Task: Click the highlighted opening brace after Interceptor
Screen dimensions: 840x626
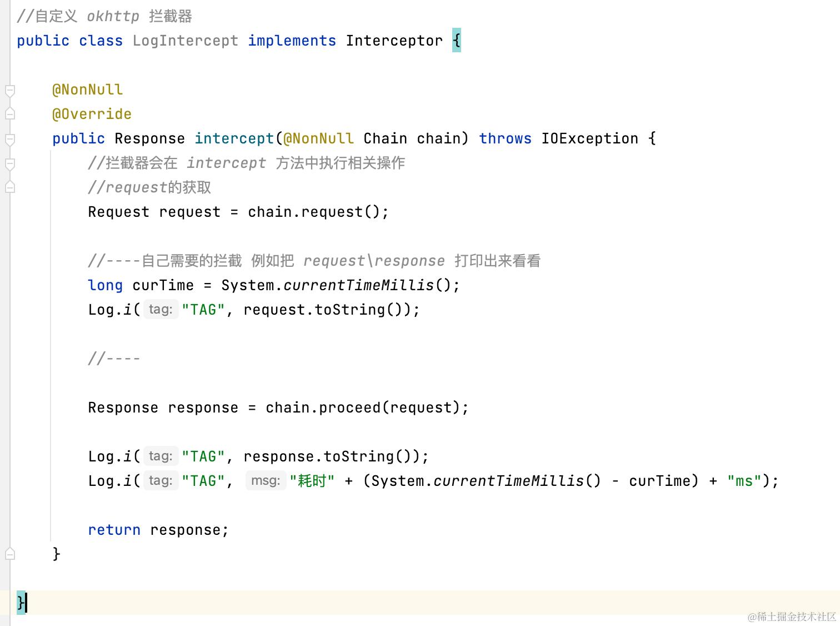Action: 457,40
